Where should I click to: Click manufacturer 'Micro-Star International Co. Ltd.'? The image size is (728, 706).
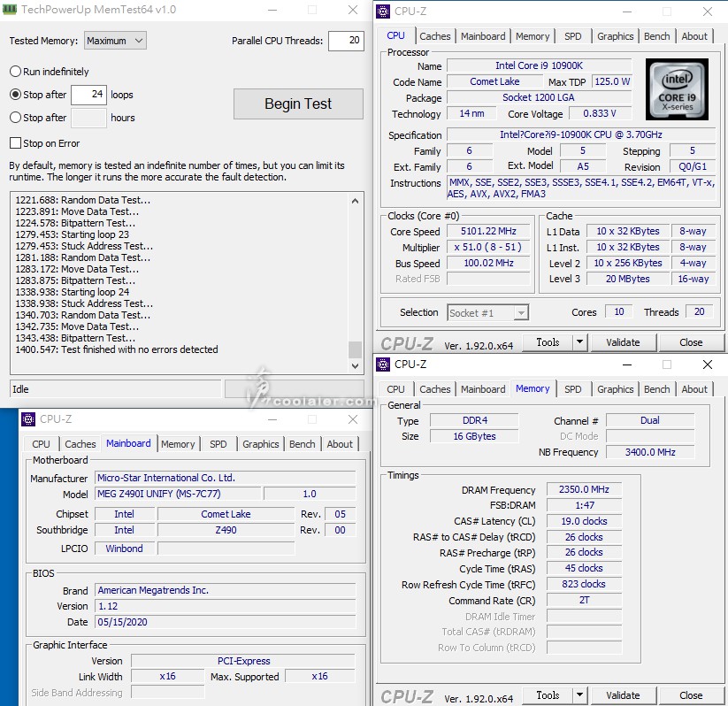[226, 478]
